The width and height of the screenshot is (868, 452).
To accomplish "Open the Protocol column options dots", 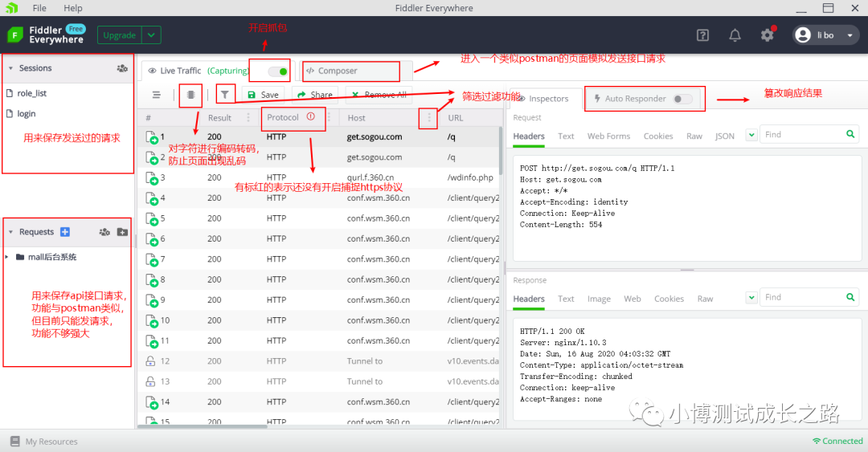I will tap(329, 117).
